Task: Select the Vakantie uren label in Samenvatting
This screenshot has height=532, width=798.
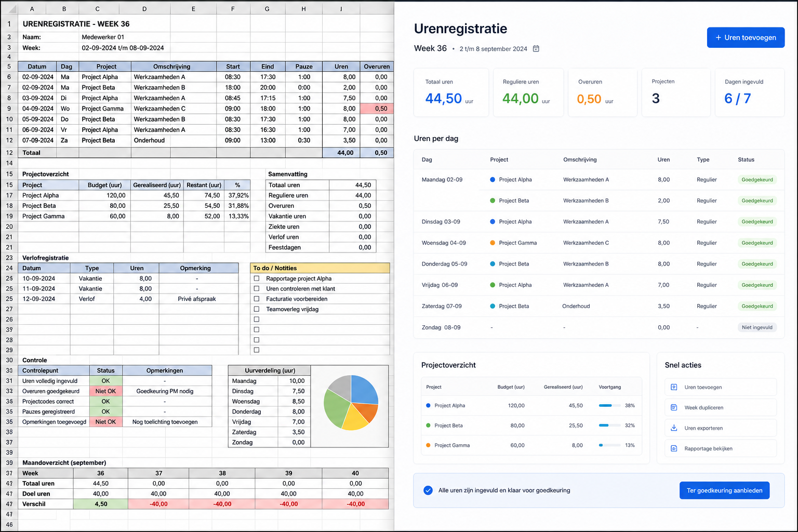Action: click(298, 216)
